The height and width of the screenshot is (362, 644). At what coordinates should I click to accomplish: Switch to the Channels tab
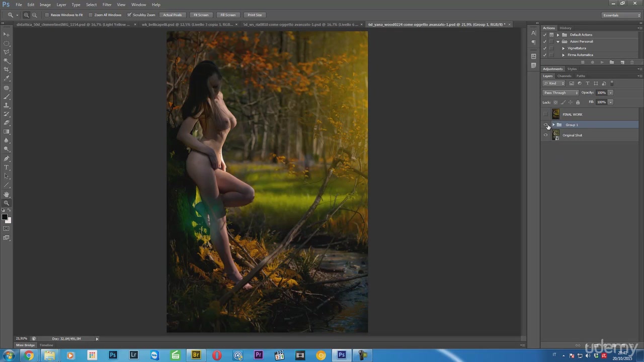tap(564, 76)
